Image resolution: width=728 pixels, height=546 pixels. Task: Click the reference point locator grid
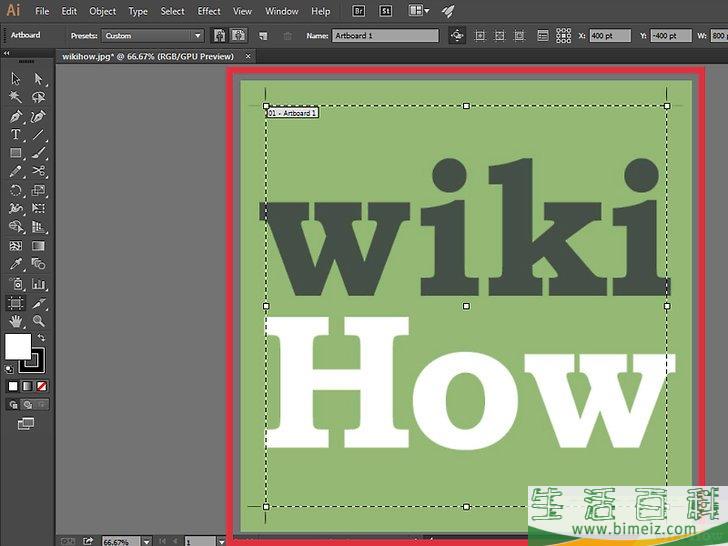click(563, 35)
